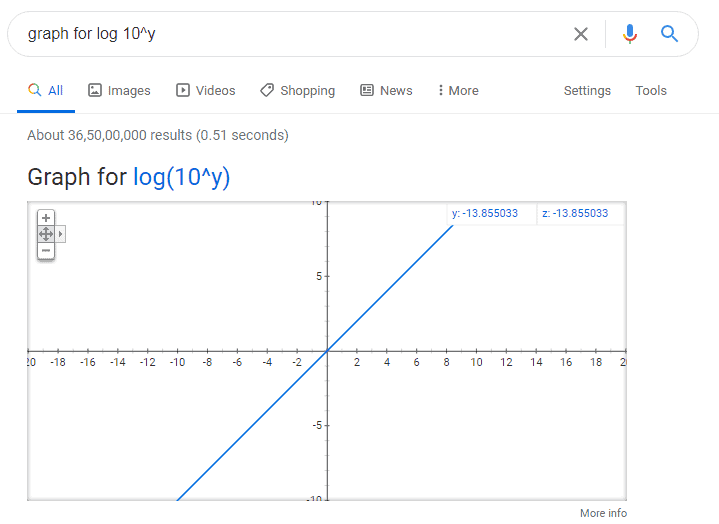719x524 pixels.
Task: Open the More info link below graph
Action: point(603,513)
